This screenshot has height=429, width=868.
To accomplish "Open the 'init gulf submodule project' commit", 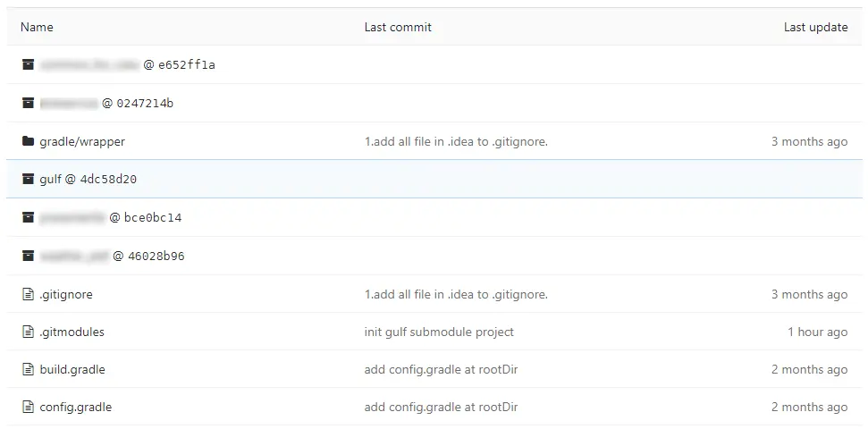I will tap(439, 332).
